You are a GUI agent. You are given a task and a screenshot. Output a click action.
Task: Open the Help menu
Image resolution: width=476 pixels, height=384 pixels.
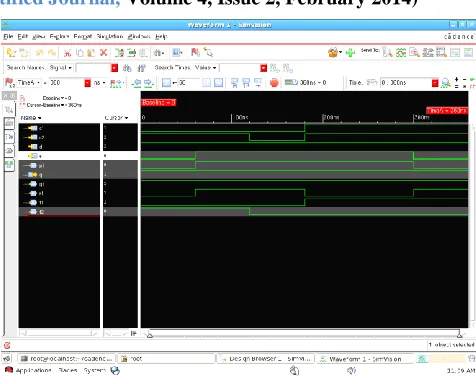coord(161,36)
